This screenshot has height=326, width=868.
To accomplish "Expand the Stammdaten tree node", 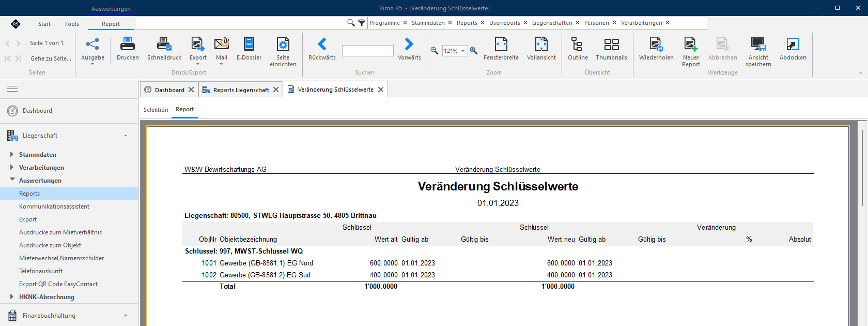I will pos(11,154).
